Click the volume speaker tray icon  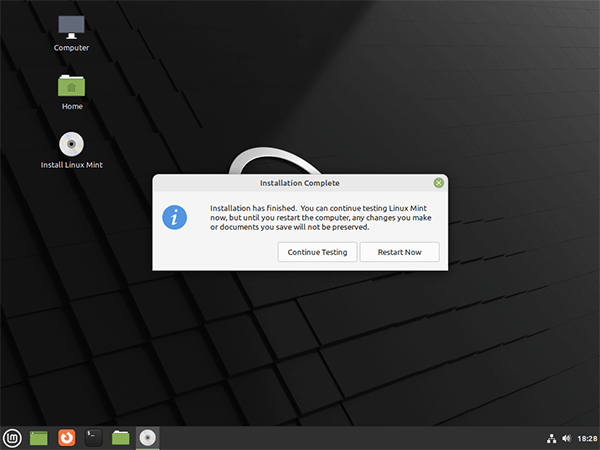click(x=566, y=438)
